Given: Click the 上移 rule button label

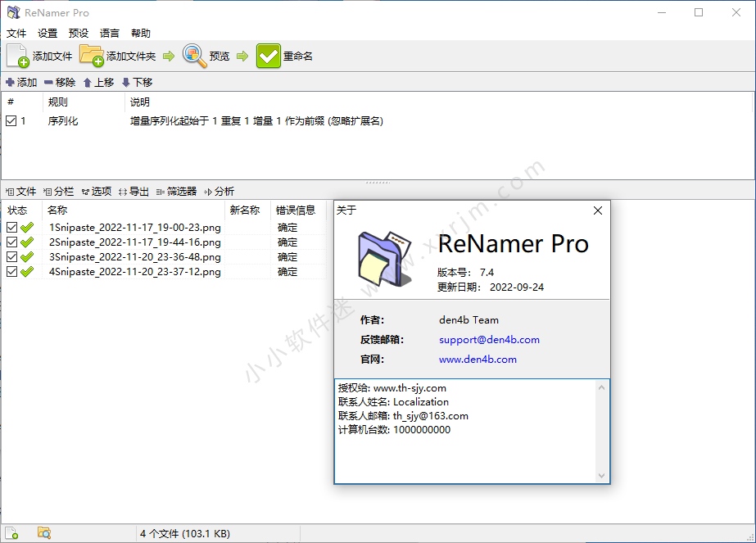Looking at the screenshot, I should point(104,83).
